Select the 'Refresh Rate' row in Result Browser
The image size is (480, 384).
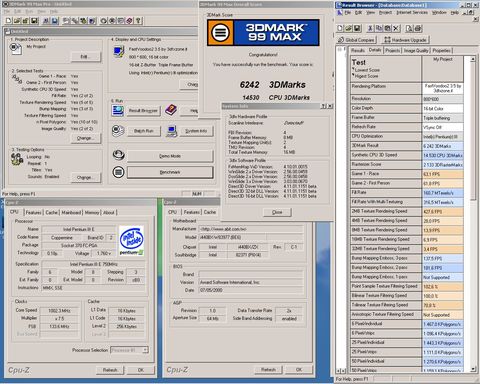point(407,127)
